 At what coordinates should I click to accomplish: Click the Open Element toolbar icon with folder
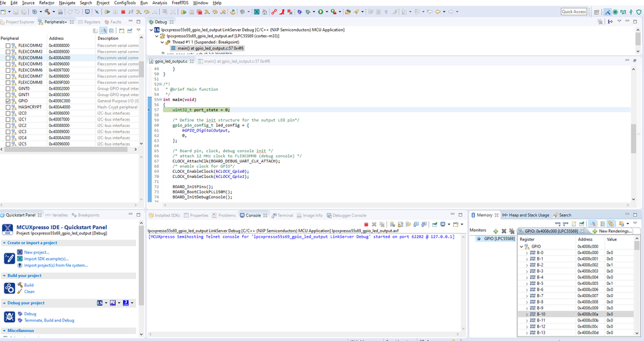347,12
